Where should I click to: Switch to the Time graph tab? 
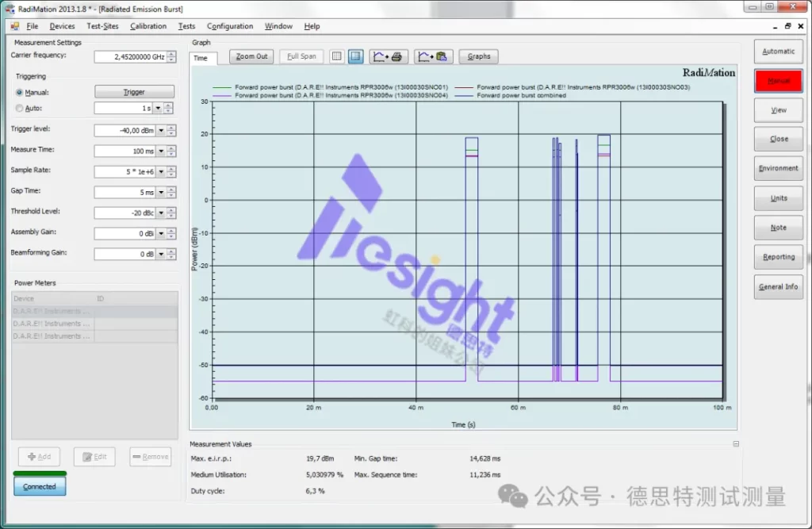pyautogui.click(x=201, y=58)
